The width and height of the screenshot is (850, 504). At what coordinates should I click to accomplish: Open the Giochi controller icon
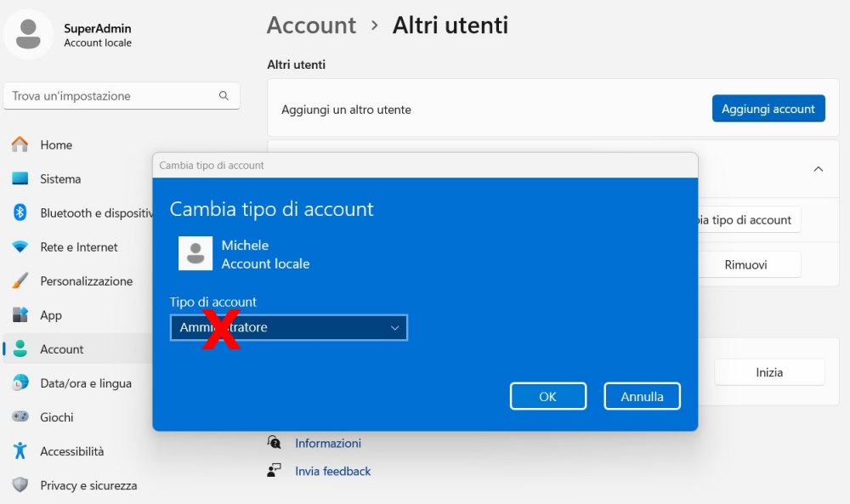(20, 416)
